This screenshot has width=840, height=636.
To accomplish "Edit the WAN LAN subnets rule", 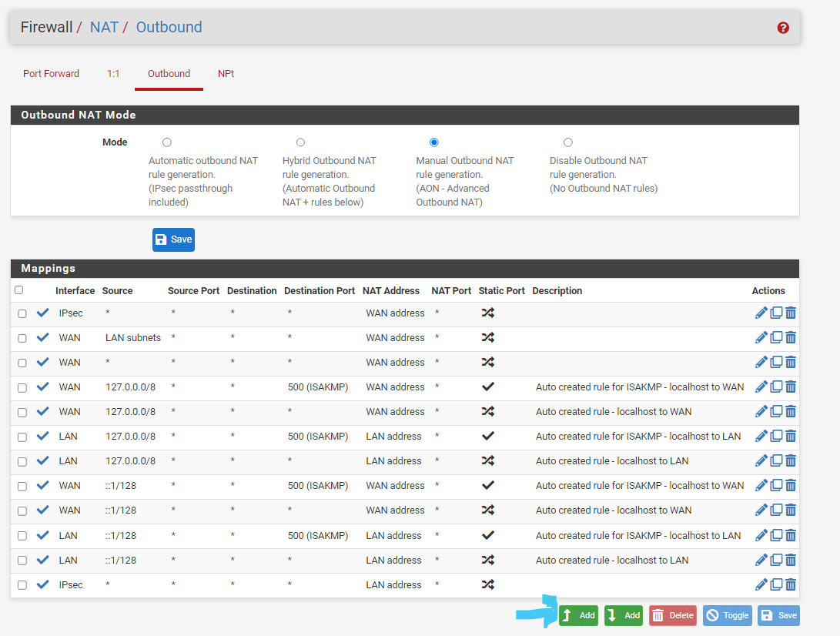I will [x=761, y=337].
